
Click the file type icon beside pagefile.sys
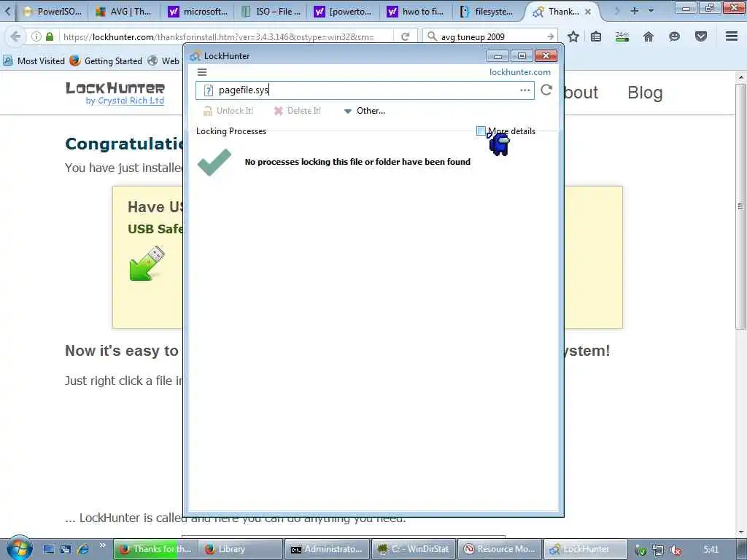click(208, 90)
